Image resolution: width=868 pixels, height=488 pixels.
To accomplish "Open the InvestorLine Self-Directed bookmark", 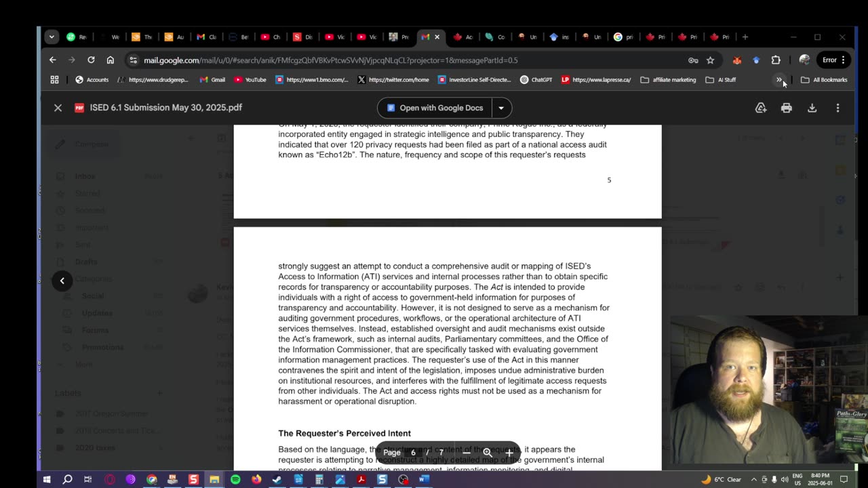I will point(475,80).
